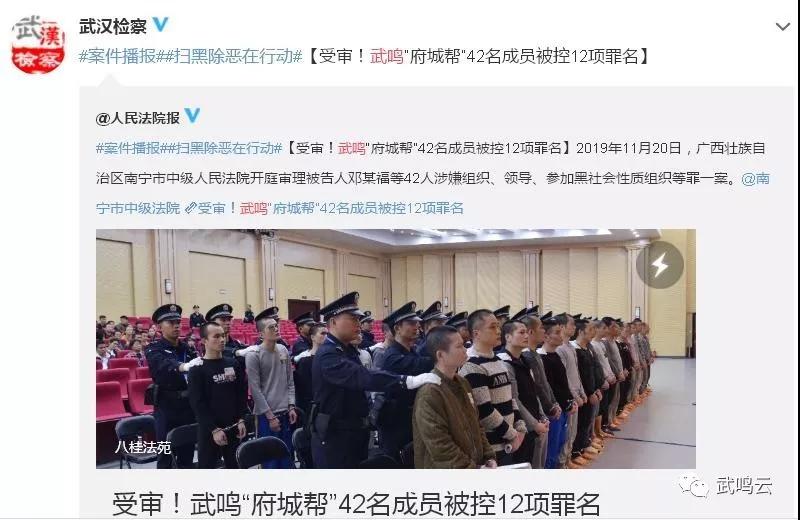Click the blue verified badge beside 武汉检察
This screenshot has height=520, width=800.
coord(161,23)
